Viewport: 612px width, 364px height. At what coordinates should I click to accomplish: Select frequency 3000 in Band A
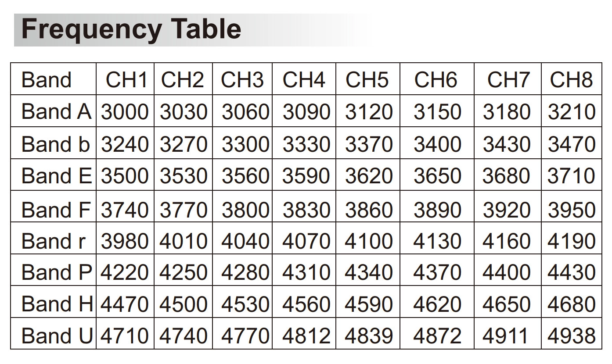click(125, 112)
